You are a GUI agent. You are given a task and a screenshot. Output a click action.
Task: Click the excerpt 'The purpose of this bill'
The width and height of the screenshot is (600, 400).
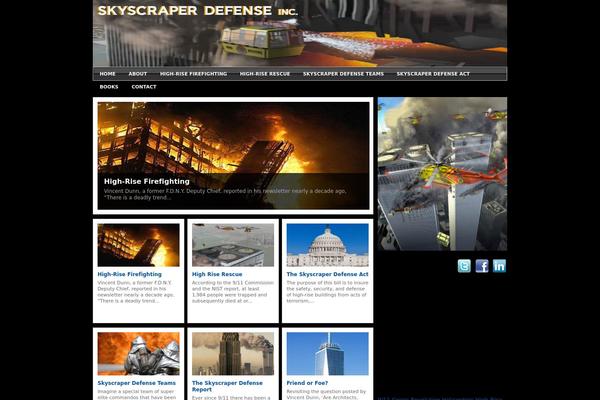[x=327, y=292]
